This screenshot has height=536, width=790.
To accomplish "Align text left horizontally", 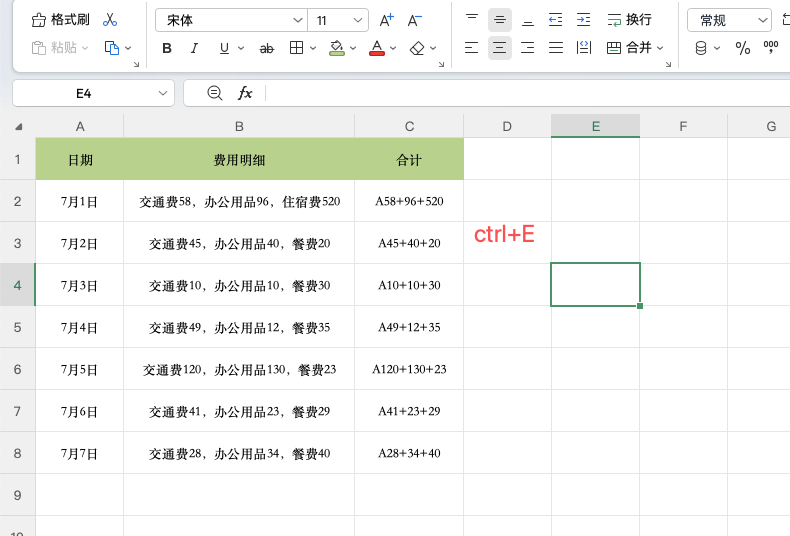I will tap(472, 48).
